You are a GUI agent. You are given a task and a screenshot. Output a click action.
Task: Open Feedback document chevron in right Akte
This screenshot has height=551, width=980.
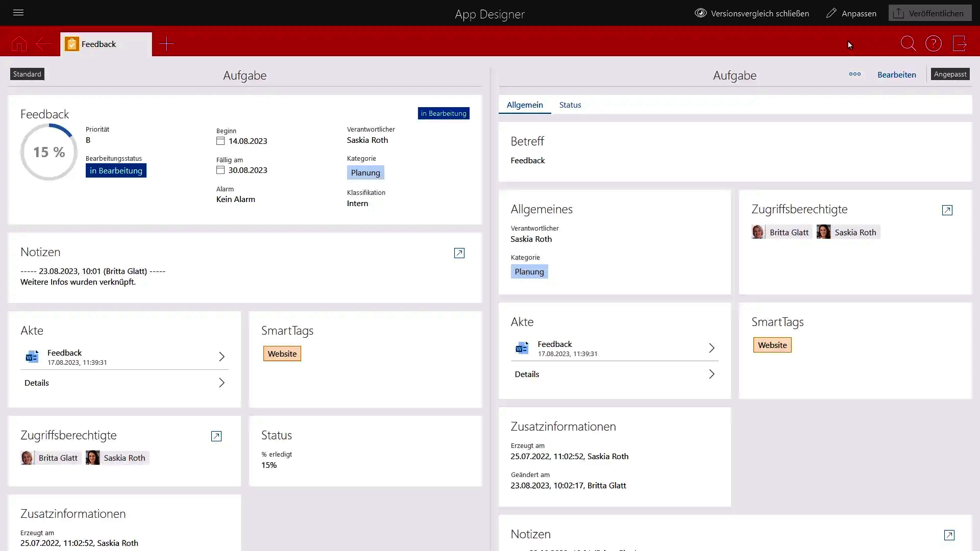pos(712,348)
